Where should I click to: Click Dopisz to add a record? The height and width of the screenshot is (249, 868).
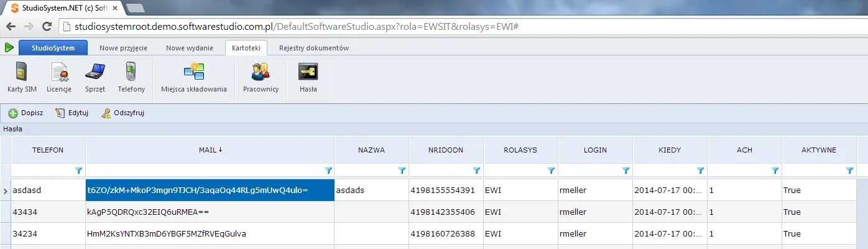click(26, 113)
